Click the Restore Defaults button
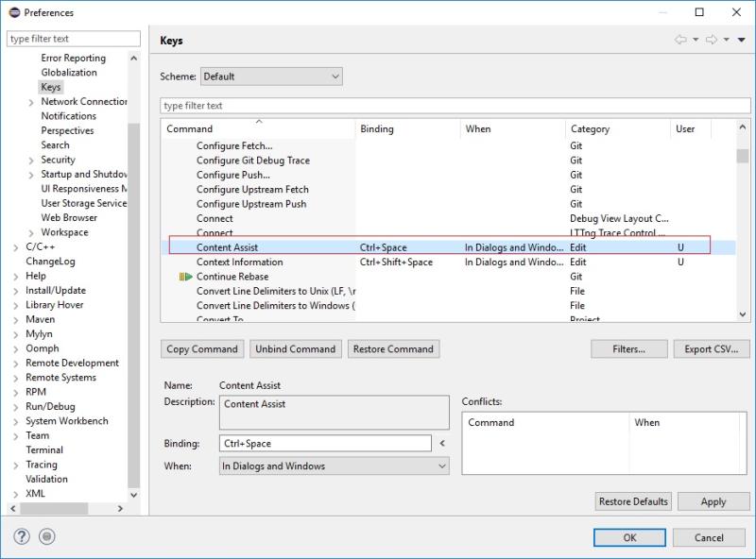 (633, 501)
